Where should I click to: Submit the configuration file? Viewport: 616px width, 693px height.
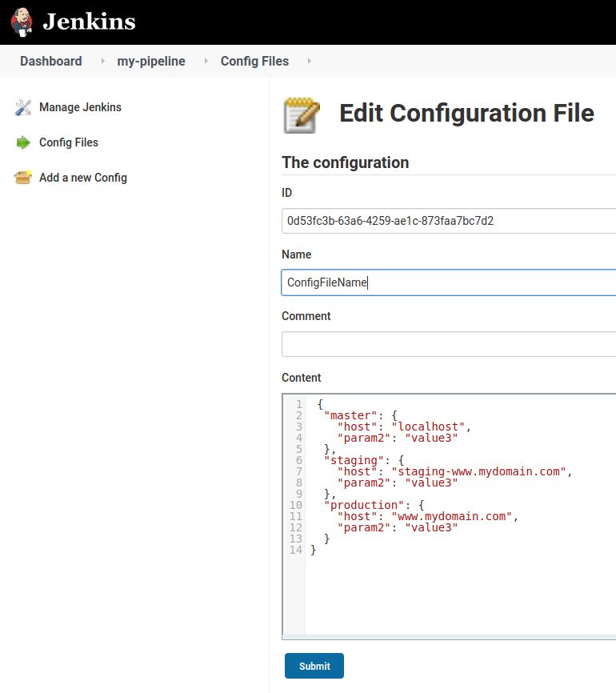pos(314,666)
